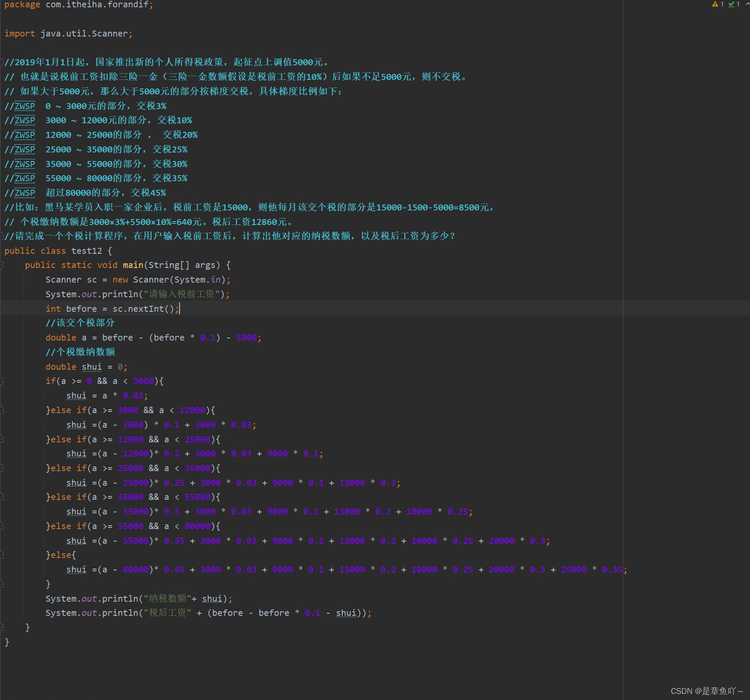
Task: Click the main method name
Action: (133, 265)
